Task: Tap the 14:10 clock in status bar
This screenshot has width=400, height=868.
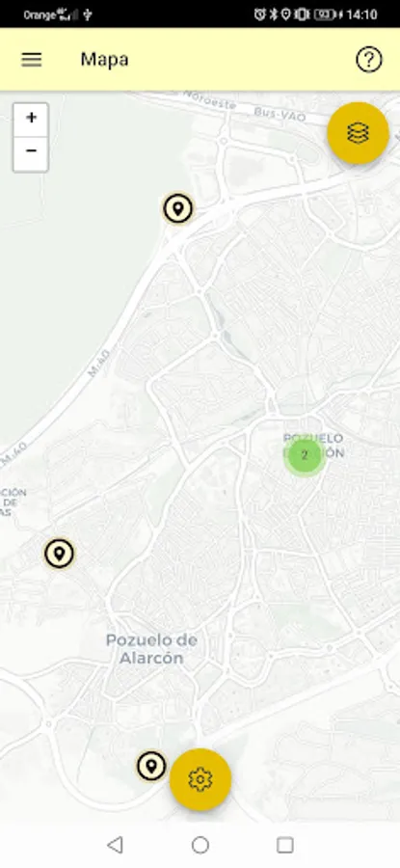Action: [361, 14]
